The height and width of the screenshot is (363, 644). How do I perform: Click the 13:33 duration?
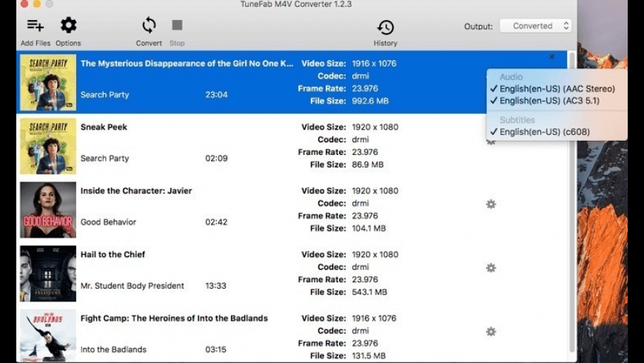(215, 286)
